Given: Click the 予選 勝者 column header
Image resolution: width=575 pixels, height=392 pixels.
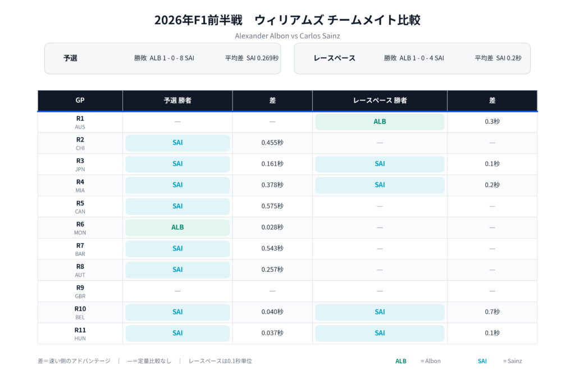Looking at the screenshot, I should pyautogui.click(x=177, y=101).
